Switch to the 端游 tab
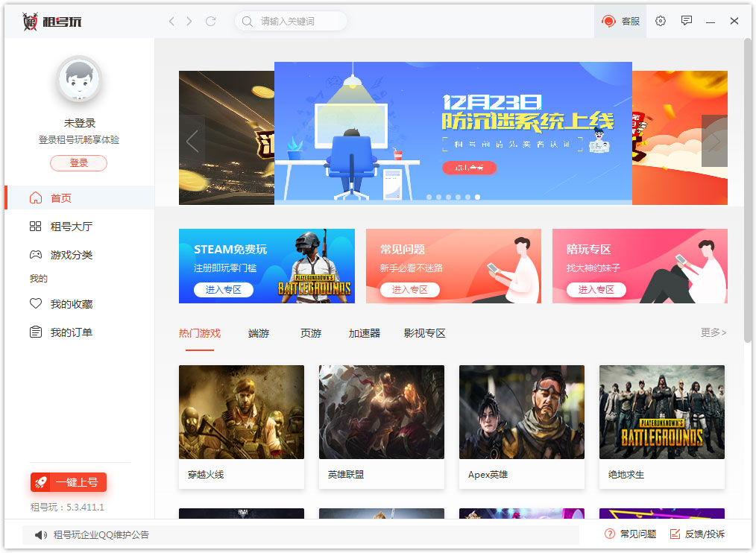756x553 pixels. pos(259,333)
